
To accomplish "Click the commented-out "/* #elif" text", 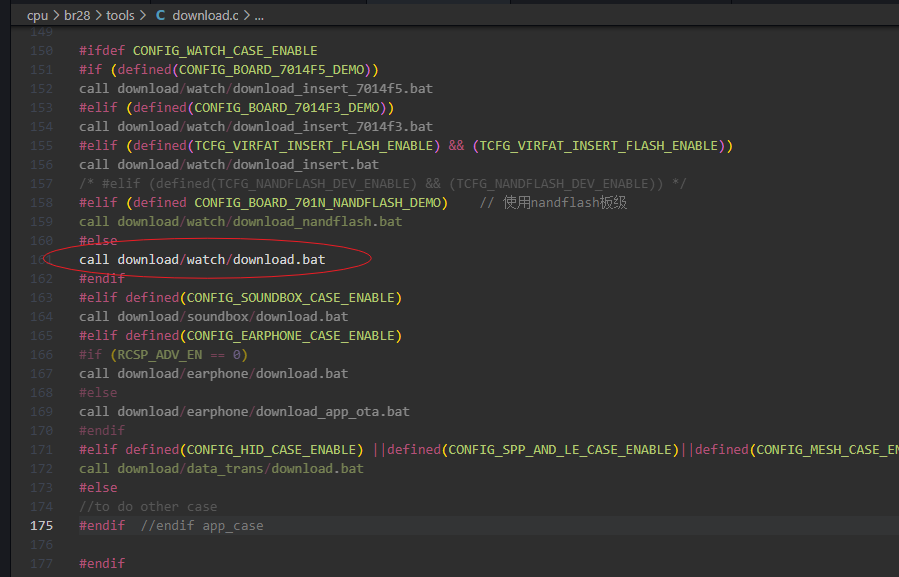I will 110,184.
